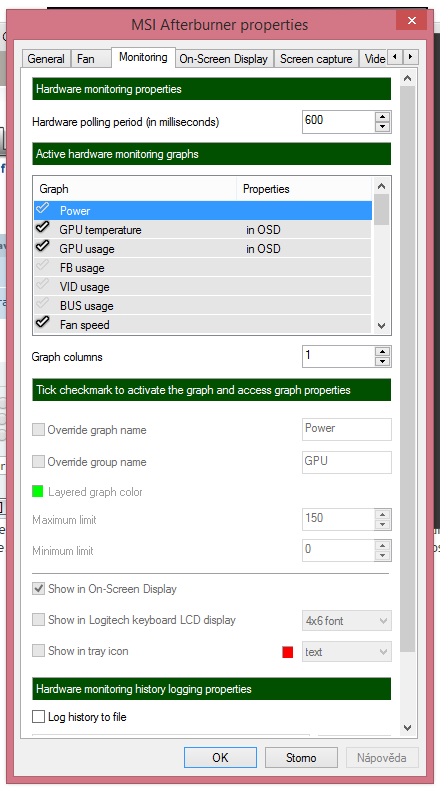The height and width of the screenshot is (791, 448).
Task: Click main panel scroll up arrow
Action: tap(408, 79)
